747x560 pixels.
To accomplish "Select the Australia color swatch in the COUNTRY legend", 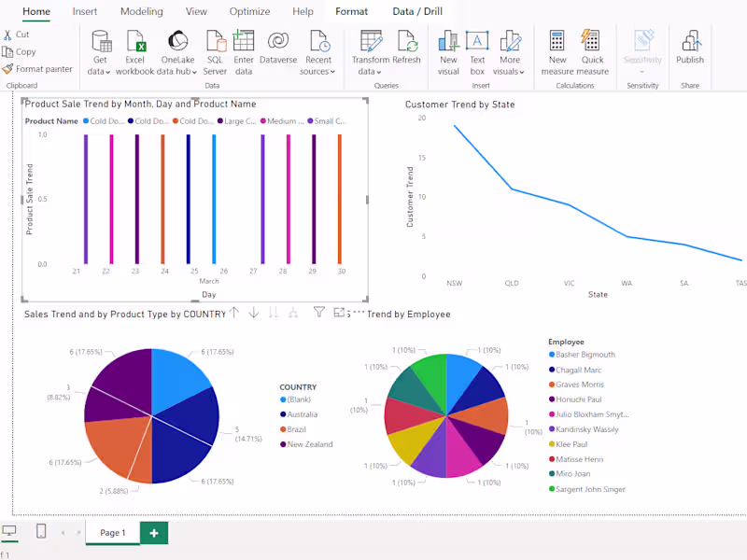I will tap(285, 414).
